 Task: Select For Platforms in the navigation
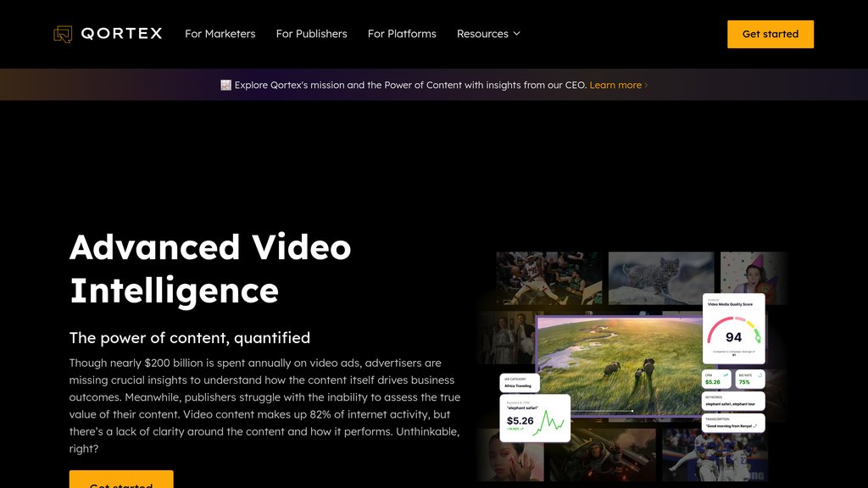click(402, 34)
